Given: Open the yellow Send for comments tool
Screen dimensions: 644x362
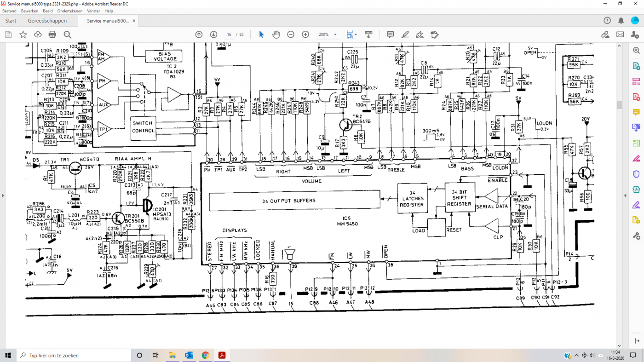Looking at the screenshot, I should point(636,220).
